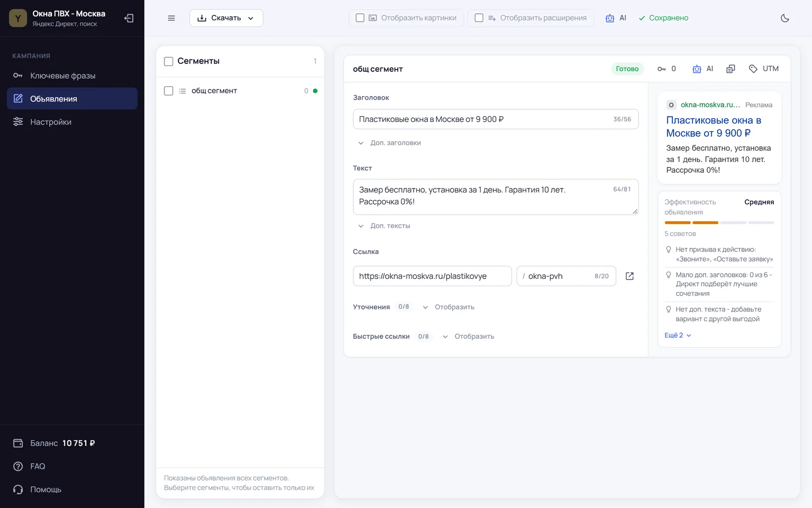Image resolution: width=812 pixels, height=508 pixels.
Task: Open UTM tag settings
Action: point(764,69)
